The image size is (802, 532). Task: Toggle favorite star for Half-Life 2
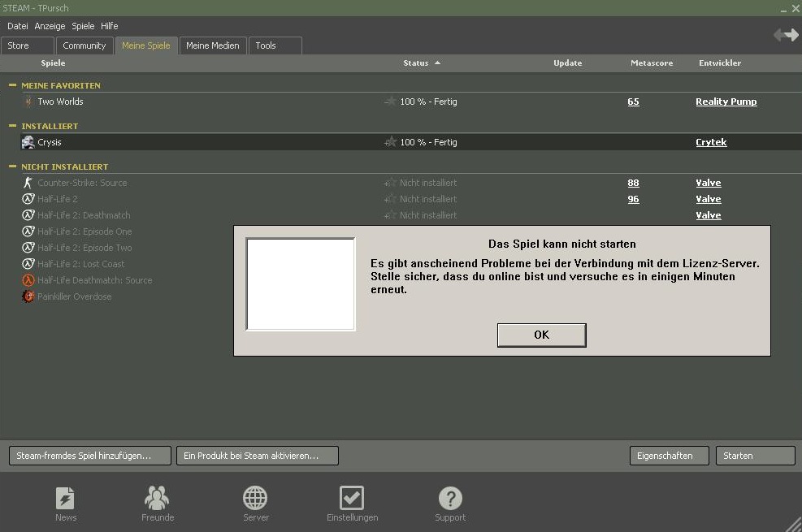coord(390,199)
